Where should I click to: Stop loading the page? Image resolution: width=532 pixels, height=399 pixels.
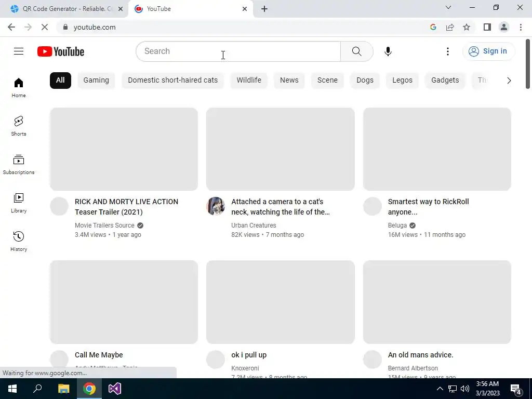coord(45,27)
